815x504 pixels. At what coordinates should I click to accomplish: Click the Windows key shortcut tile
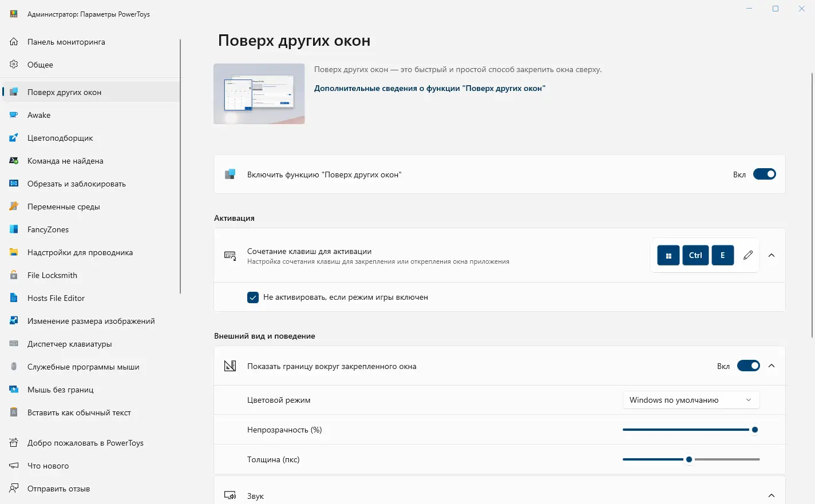pos(668,255)
